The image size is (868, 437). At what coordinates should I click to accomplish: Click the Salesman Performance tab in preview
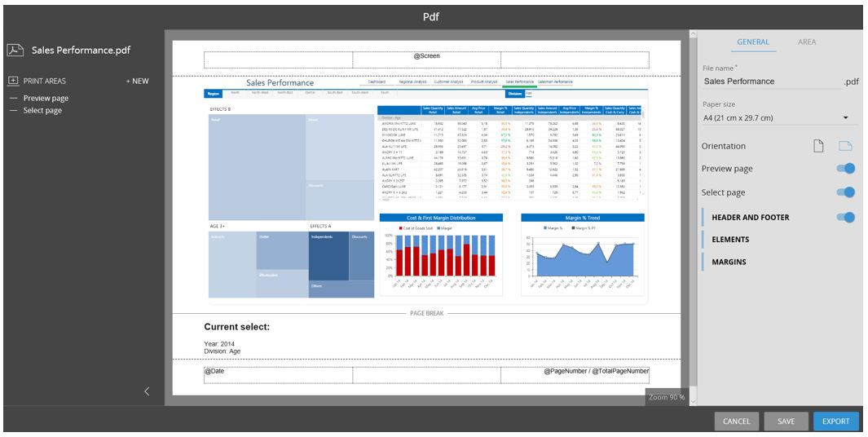(555, 82)
